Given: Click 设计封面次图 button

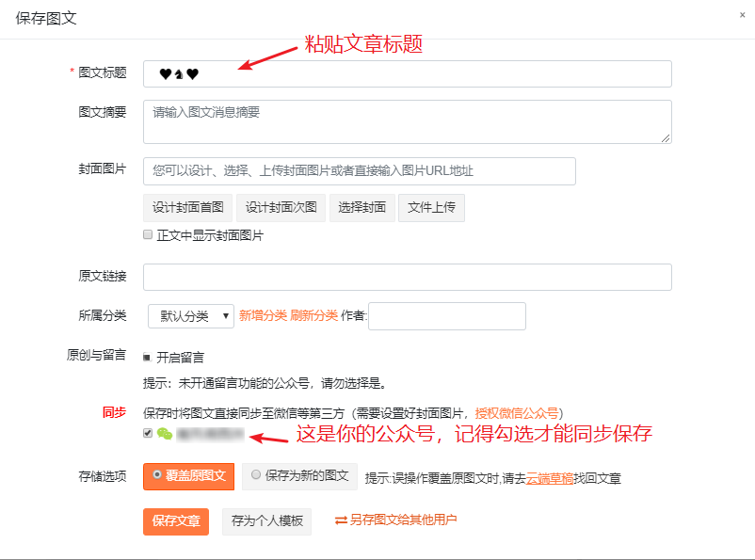Looking at the screenshot, I should pos(281,208).
